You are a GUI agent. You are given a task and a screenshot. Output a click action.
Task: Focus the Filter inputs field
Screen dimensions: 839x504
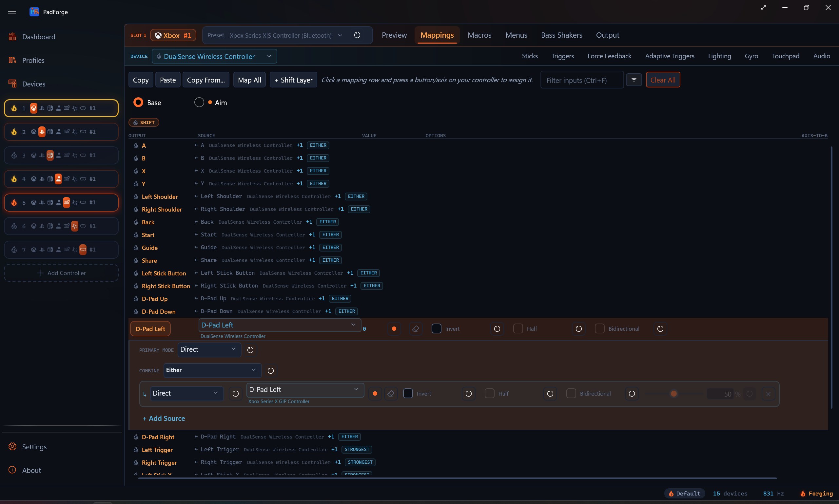[x=582, y=80]
